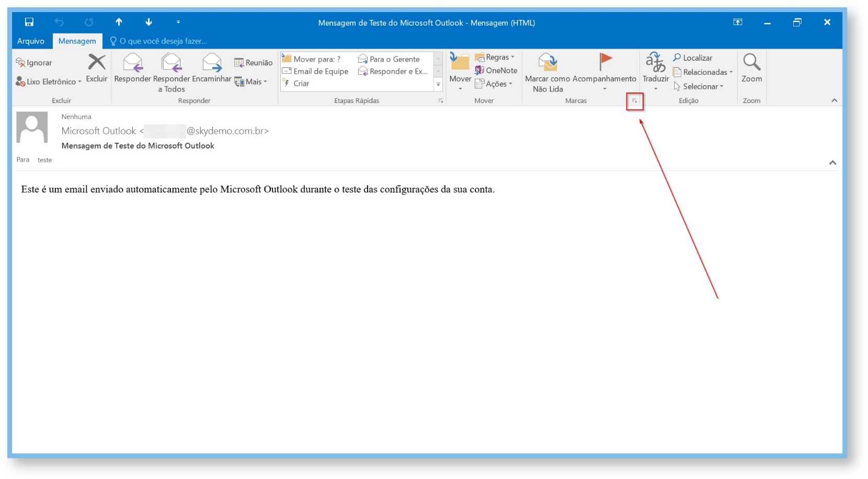The height and width of the screenshot is (479, 868).
Task: Delete the message with the Excluir X
Action: [97, 68]
